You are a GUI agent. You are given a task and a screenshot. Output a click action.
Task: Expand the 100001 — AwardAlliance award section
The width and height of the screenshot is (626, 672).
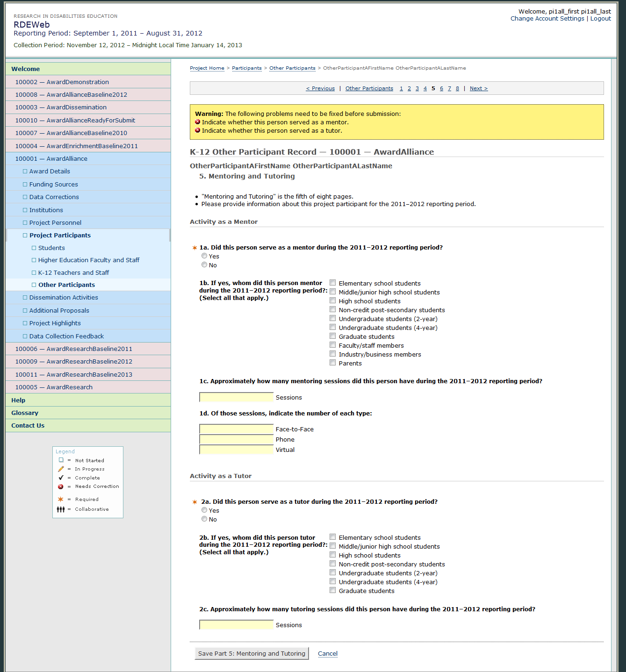[51, 159]
